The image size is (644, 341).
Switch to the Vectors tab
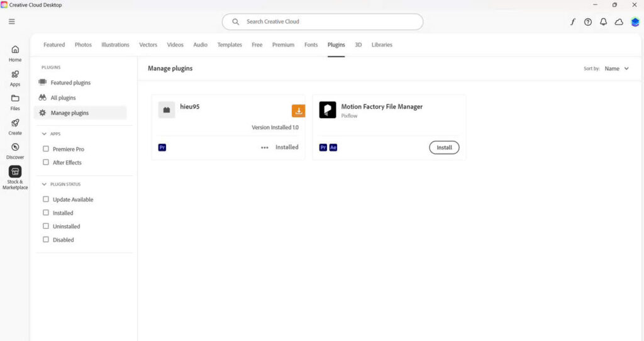coord(148,45)
